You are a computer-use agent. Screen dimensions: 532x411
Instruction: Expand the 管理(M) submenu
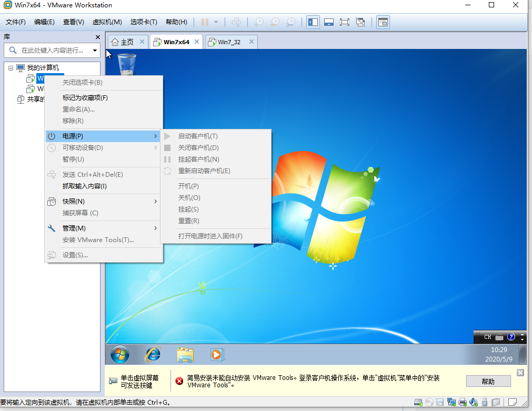tap(104, 228)
